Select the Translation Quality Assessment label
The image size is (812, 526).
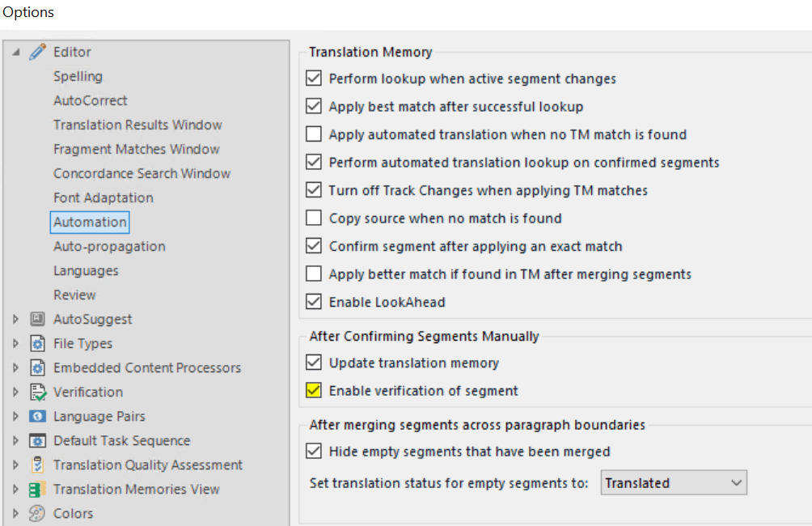[x=147, y=464]
